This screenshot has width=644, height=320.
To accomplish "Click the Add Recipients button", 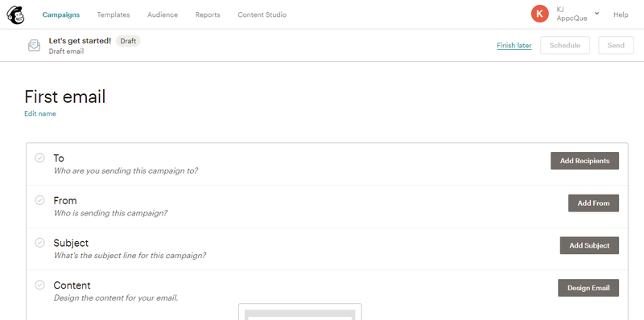I will pyautogui.click(x=584, y=161).
